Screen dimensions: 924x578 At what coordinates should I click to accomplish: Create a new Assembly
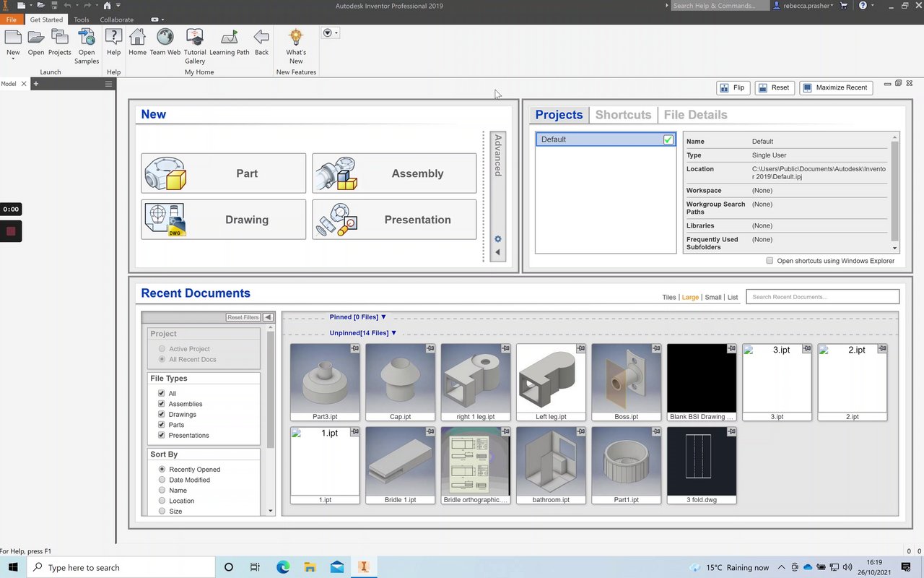pos(394,173)
